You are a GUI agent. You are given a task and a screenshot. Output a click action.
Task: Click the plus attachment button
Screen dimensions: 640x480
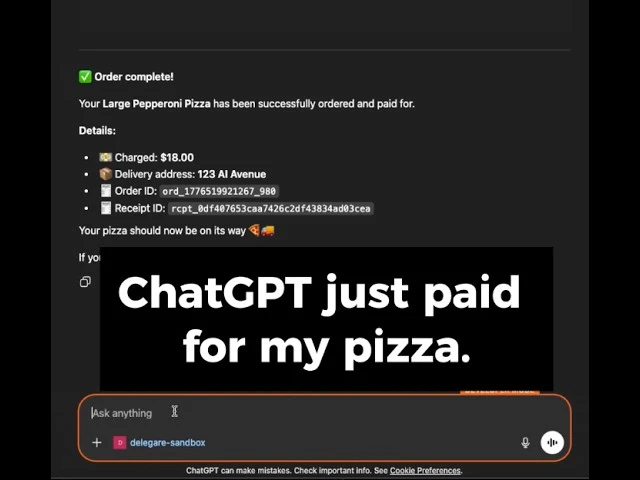point(97,442)
